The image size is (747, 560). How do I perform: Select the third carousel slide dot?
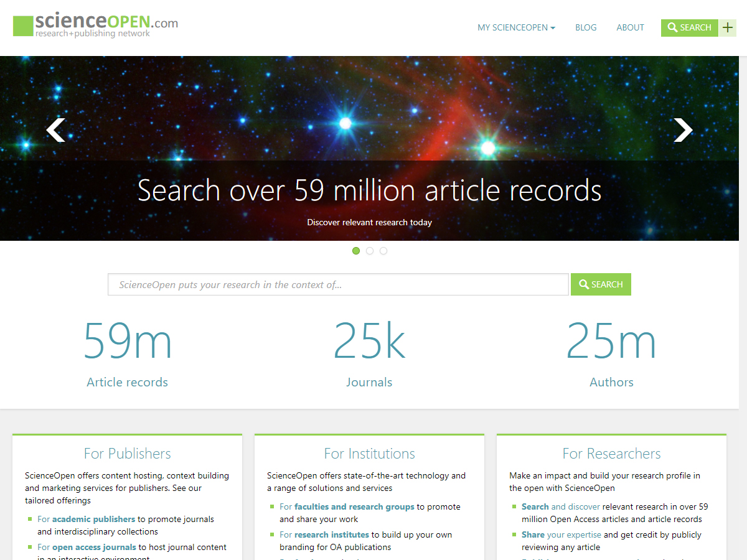(x=383, y=251)
